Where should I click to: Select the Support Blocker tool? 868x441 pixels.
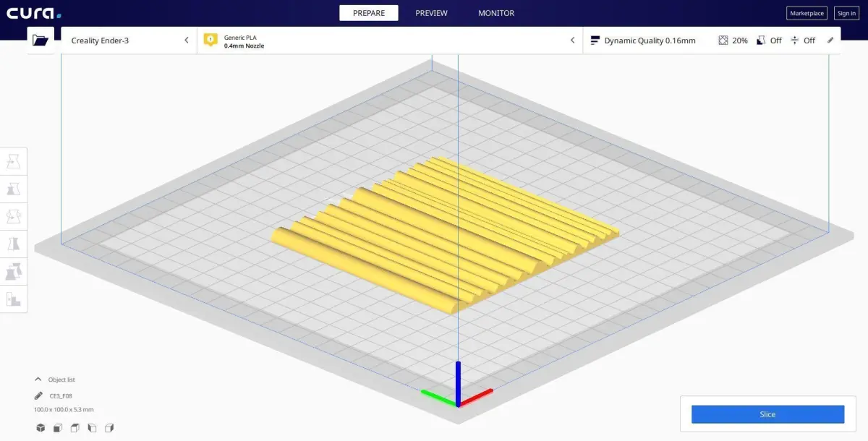pos(14,299)
